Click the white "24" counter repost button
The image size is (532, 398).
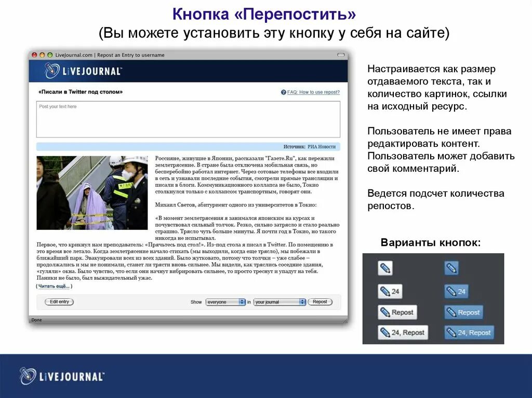pyautogui.click(x=390, y=291)
